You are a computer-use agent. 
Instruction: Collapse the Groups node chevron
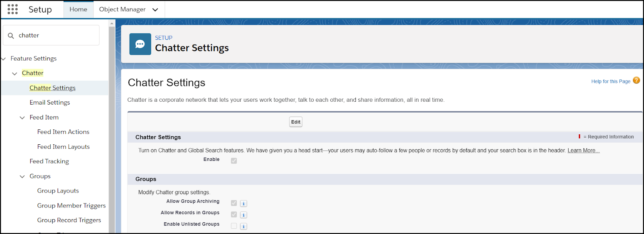coord(22,177)
